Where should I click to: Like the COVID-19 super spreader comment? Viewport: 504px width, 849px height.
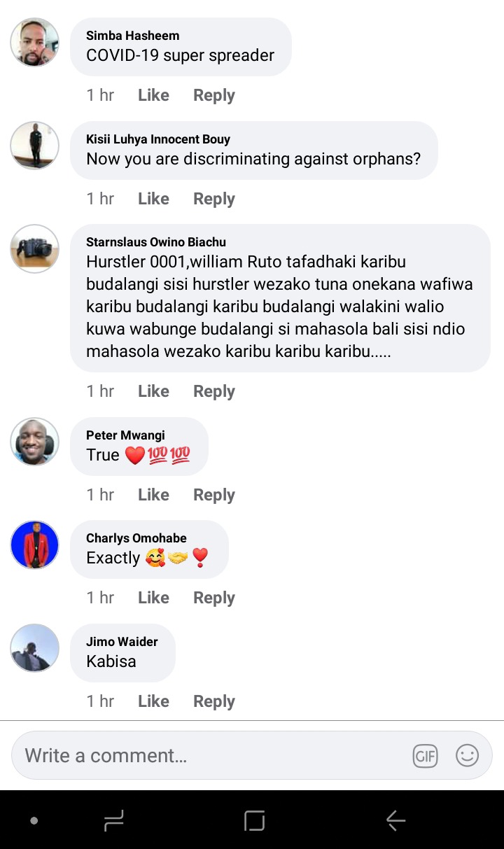153,95
